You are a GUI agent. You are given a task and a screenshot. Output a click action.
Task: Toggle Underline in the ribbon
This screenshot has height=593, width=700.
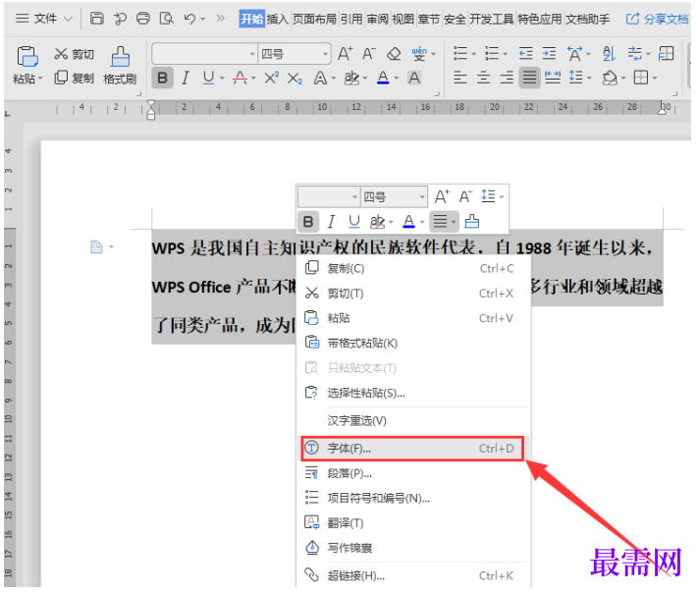coord(208,79)
